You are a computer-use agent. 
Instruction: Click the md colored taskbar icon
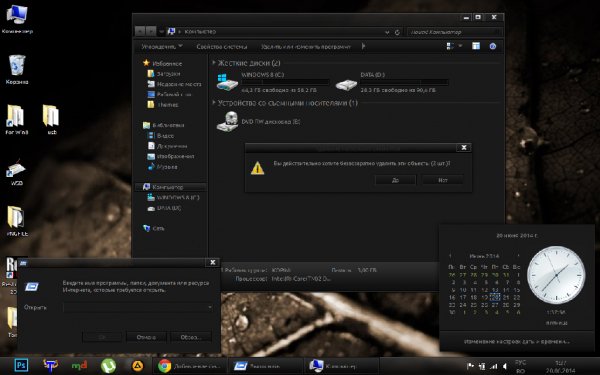(x=79, y=366)
